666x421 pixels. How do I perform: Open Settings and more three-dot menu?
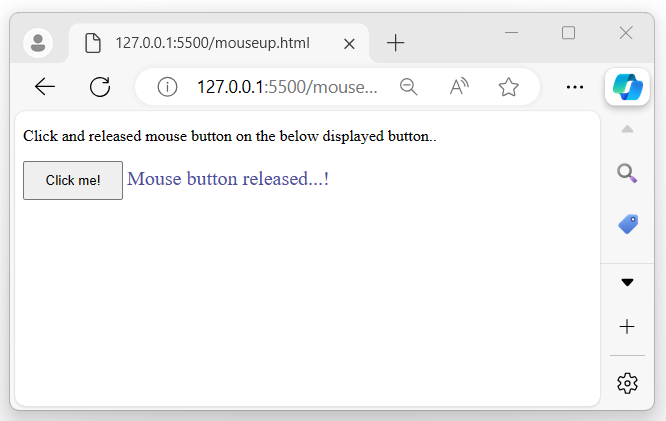pyautogui.click(x=575, y=87)
